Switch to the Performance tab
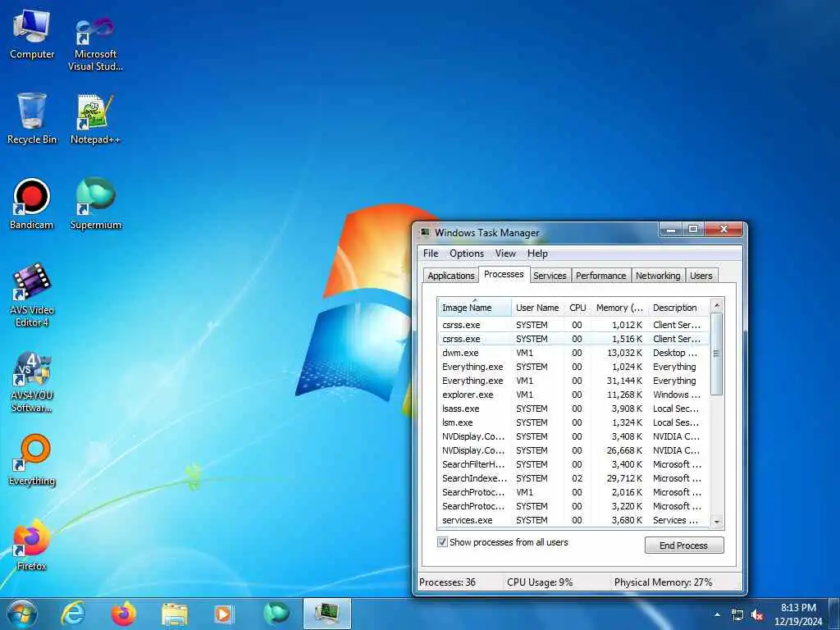Image resolution: width=840 pixels, height=630 pixels. coord(601,276)
